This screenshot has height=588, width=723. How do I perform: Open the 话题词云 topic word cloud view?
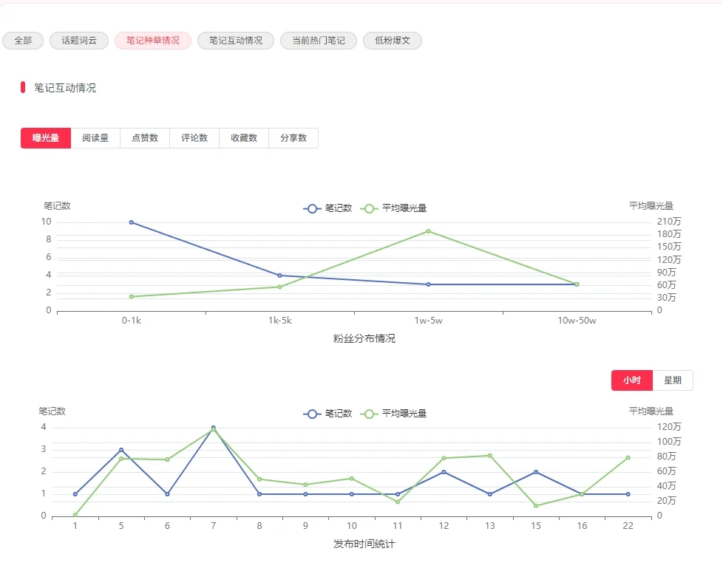click(78, 41)
